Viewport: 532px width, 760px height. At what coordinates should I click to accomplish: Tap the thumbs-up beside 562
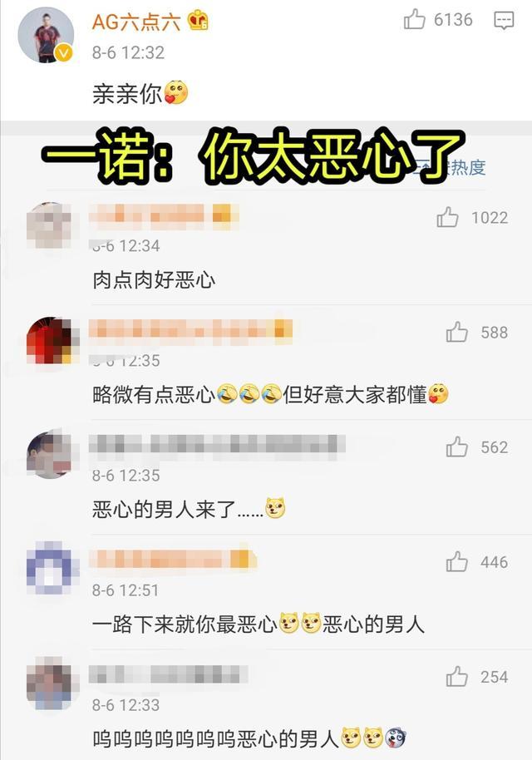tap(457, 447)
